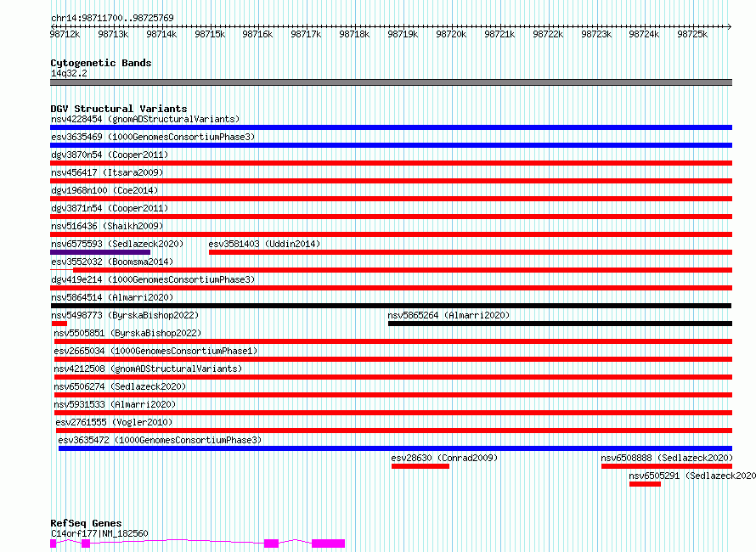The height and width of the screenshot is (552, 756).
Task: Open esv2761555 (Vogler2010) label
Action: pyautogui.click(x=115, y=422)
